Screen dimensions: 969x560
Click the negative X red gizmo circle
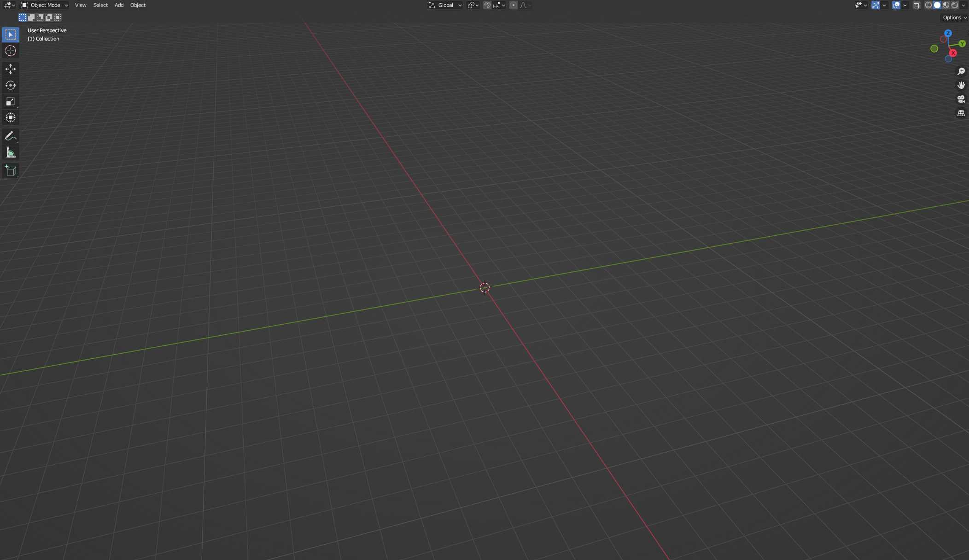[x=943, y=39]
